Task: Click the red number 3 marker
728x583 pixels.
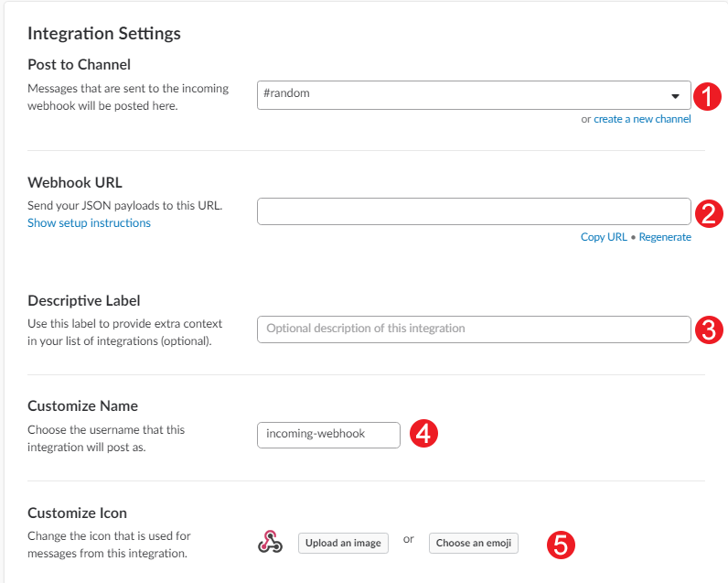Action: click(709, 329)
